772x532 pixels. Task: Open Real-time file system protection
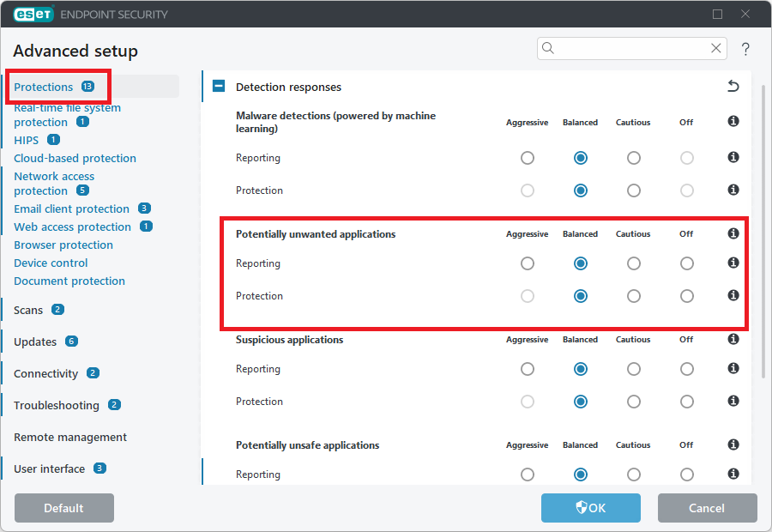(67, 115)
